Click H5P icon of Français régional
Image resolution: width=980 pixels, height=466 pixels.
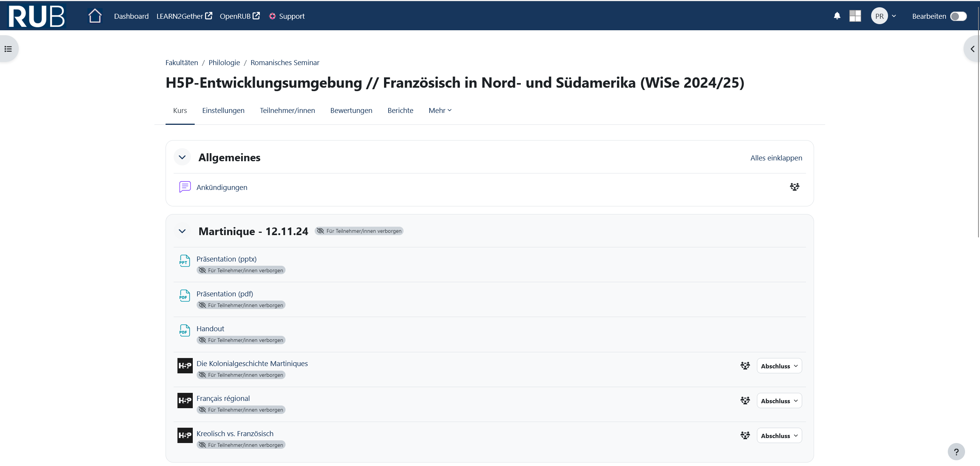tap(185, 401)
